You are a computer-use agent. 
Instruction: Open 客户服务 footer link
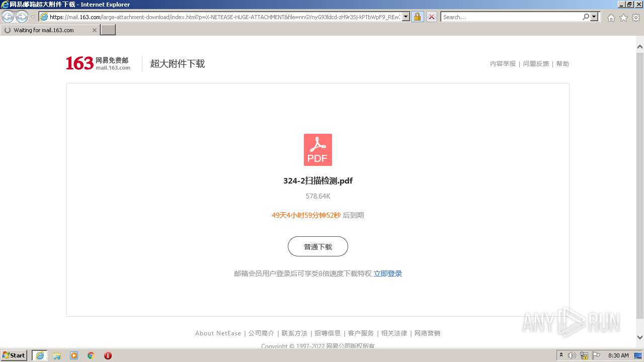(361, 333)
